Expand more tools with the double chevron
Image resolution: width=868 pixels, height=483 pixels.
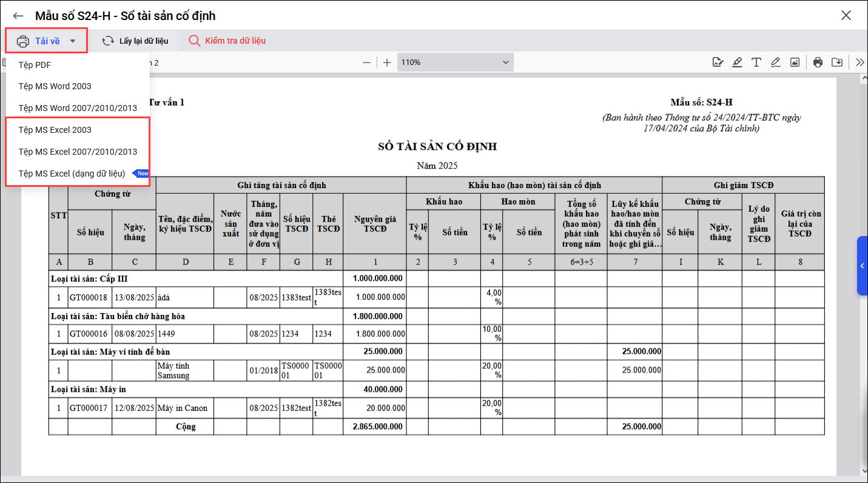coord(860,62)
